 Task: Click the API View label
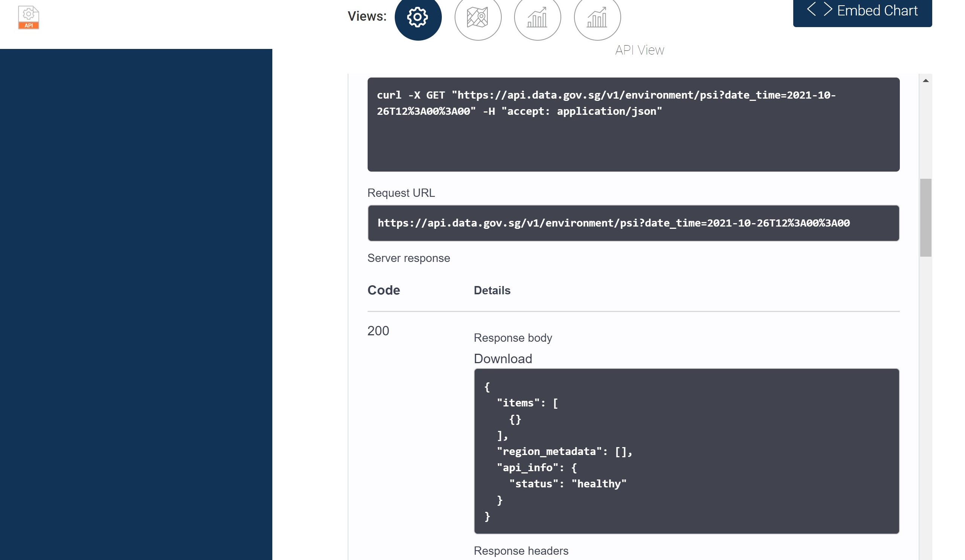[640, 50]
